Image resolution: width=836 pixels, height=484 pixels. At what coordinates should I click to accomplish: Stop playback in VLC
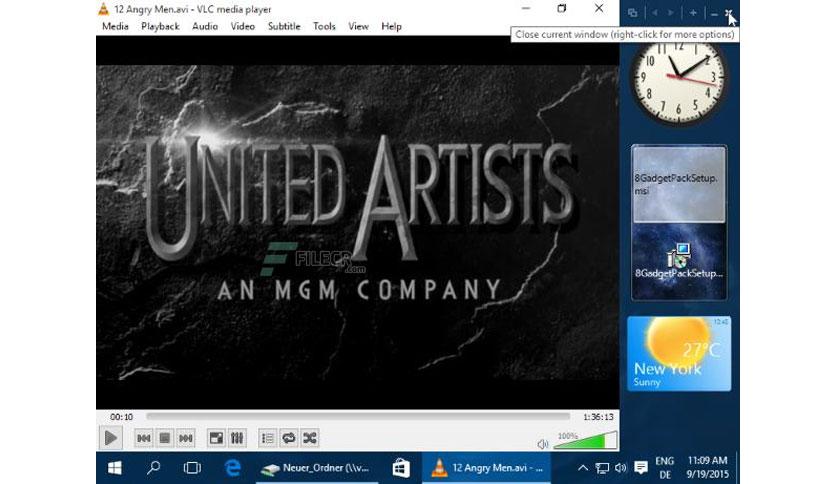(x=164, y=438)
